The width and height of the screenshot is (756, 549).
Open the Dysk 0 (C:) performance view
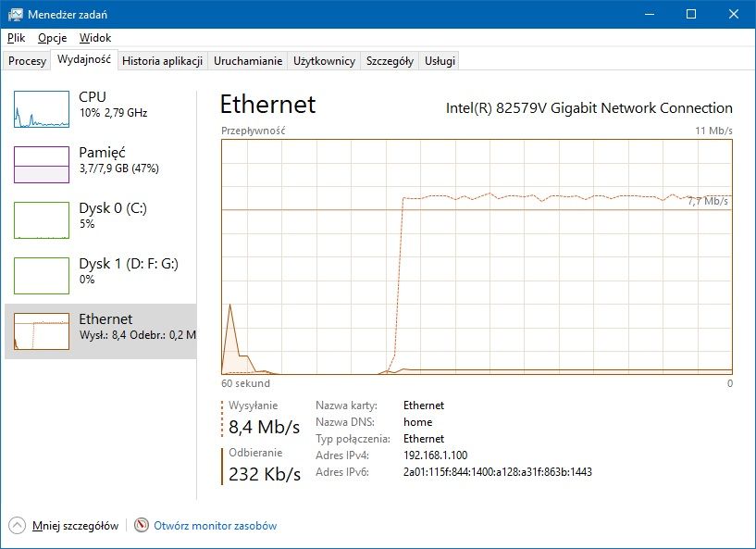coord(42,220)
